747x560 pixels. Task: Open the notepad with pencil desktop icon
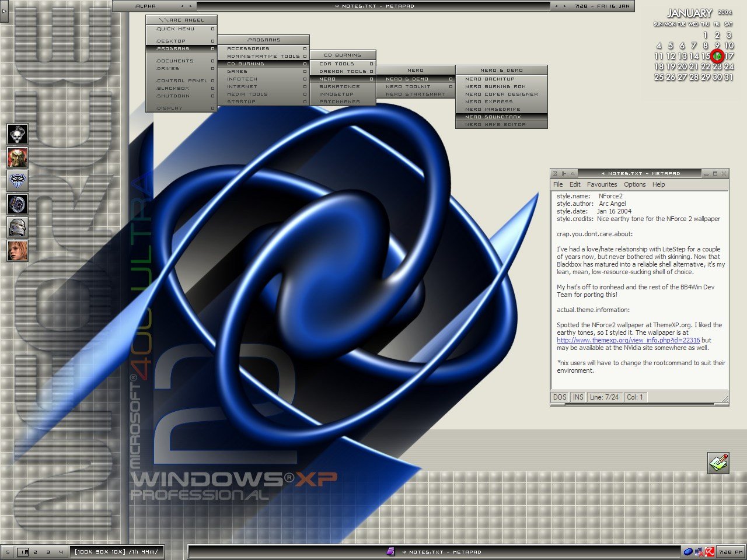[x=718, y=463]
